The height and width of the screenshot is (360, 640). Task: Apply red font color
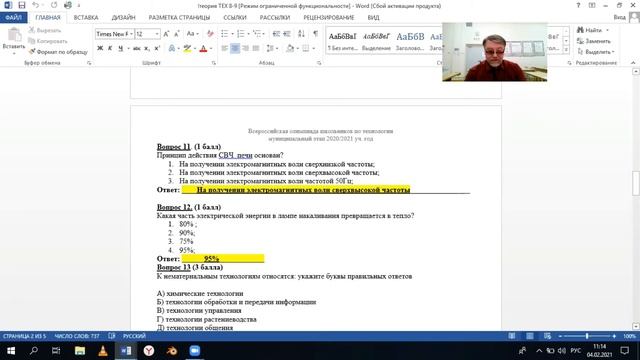click(x=203, y=48)
